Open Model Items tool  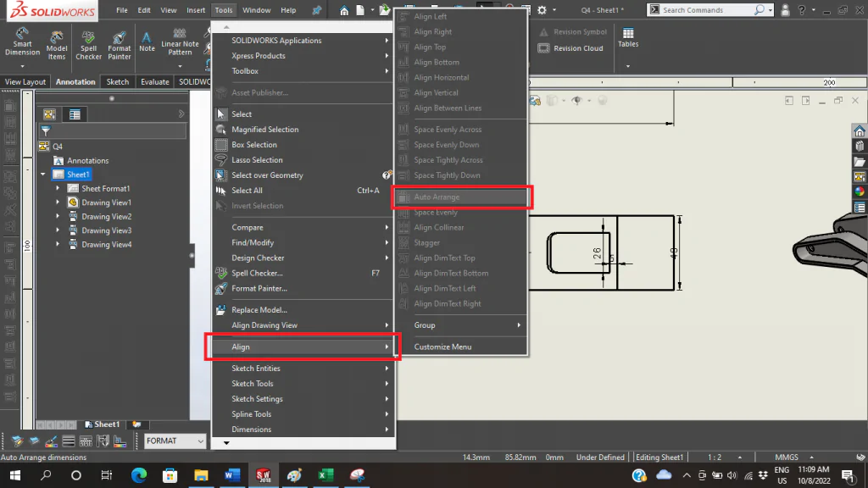click(x=57, y=44)
